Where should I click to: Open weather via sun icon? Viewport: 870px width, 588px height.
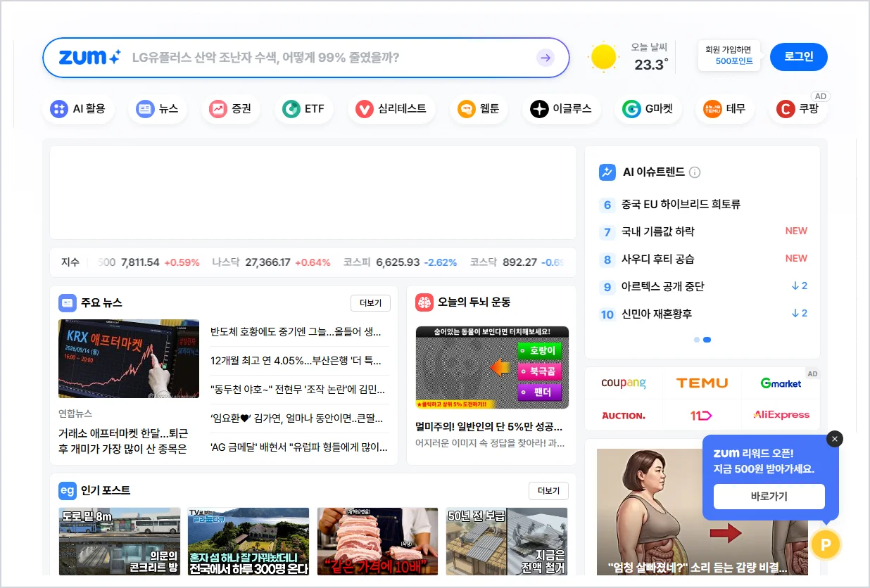[x=604, y=57]
